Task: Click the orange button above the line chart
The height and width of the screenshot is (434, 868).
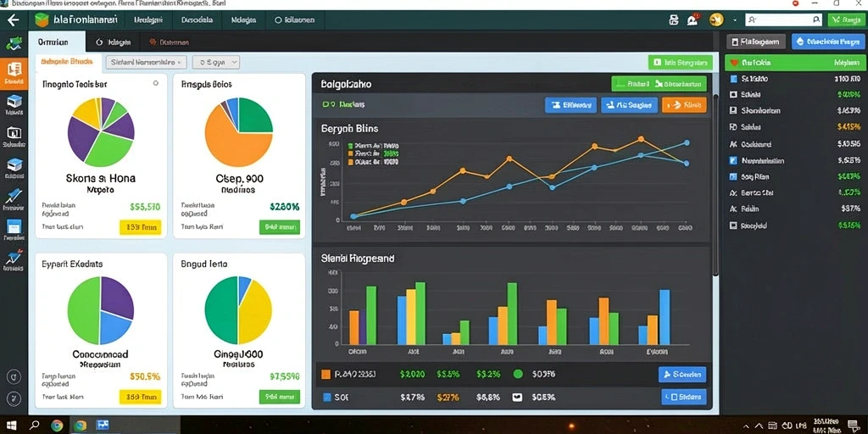Action: click(684, 104)
